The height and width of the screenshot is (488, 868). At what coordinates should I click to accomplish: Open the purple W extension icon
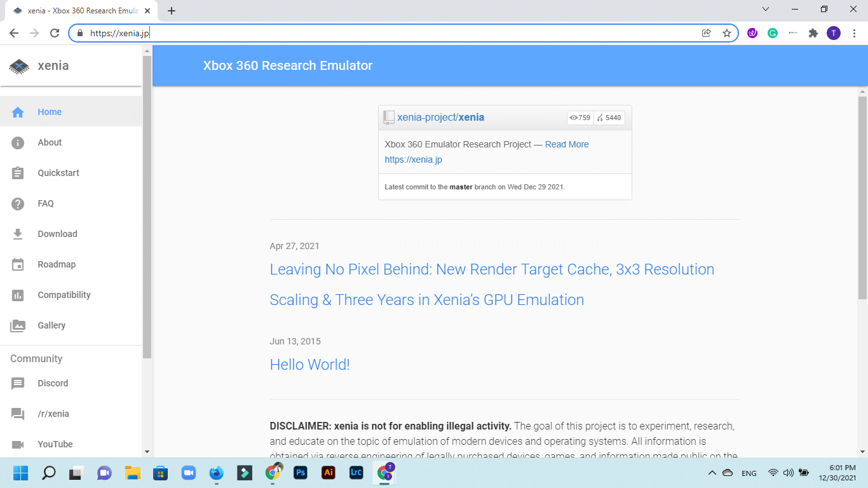click(x=752, y=33)
